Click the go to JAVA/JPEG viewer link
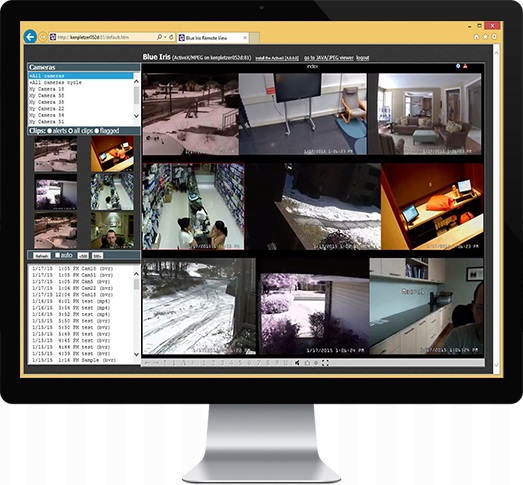 (x=329, y=58)
